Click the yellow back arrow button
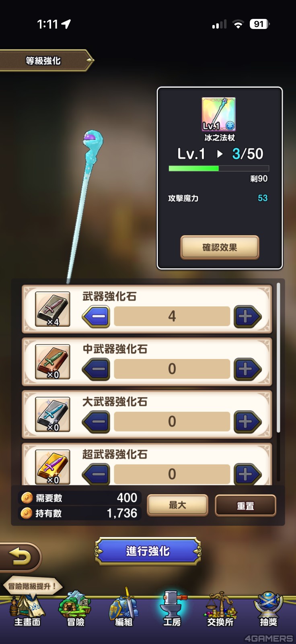 pyautogui.click(x=20, y=557)
